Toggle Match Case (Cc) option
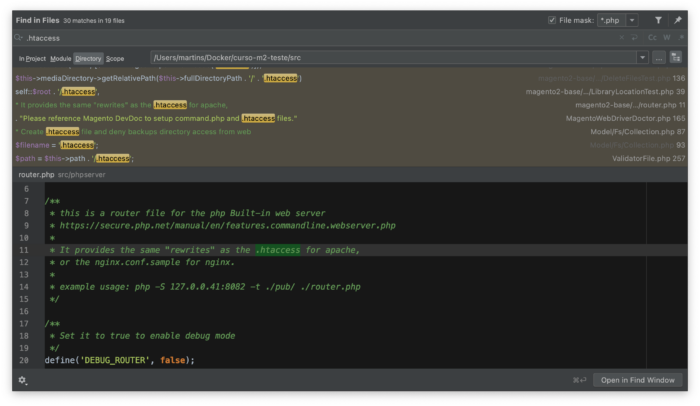This screenshot has height=406, width=700. click(652, 38)
